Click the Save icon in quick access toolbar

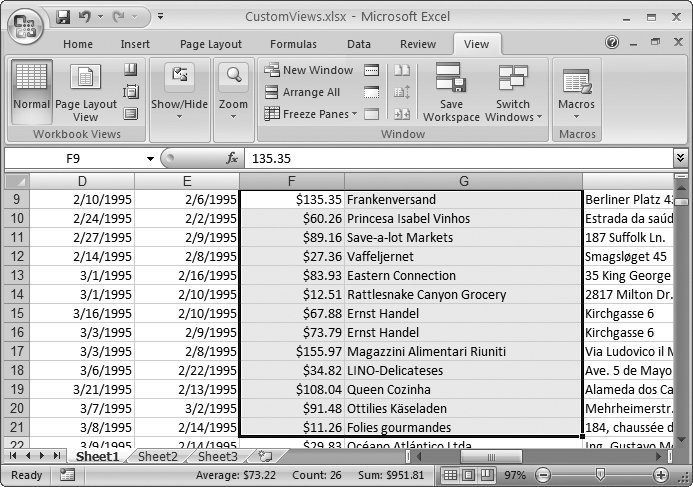click(63, 17)
